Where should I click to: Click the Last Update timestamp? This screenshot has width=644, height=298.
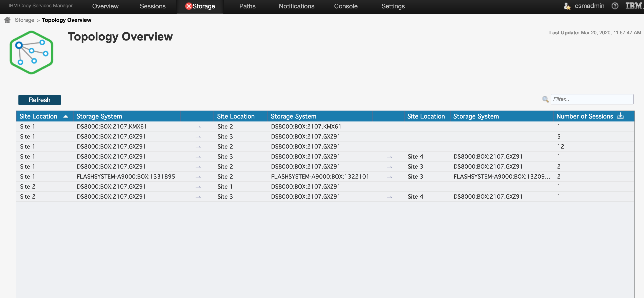(595, 33)
